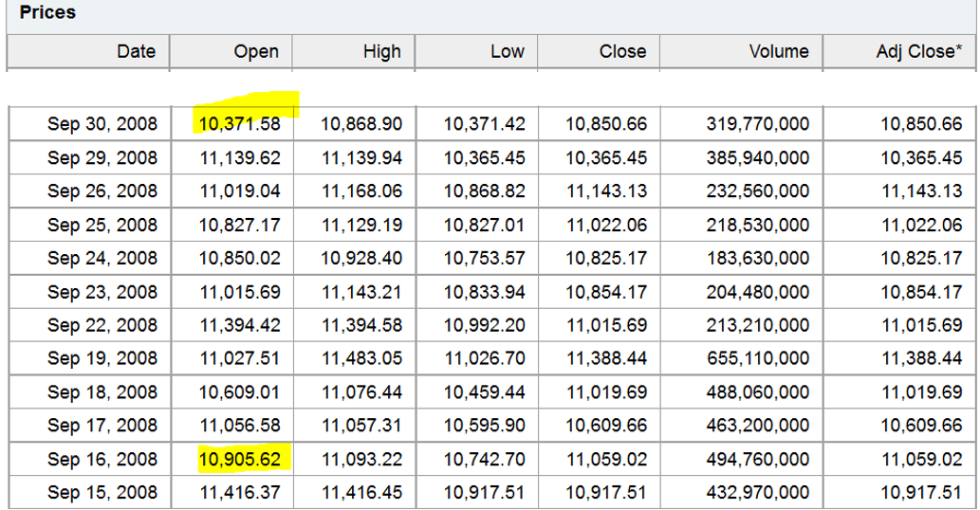
Task: Click the Close header beside Low
Action: (622, 52)
